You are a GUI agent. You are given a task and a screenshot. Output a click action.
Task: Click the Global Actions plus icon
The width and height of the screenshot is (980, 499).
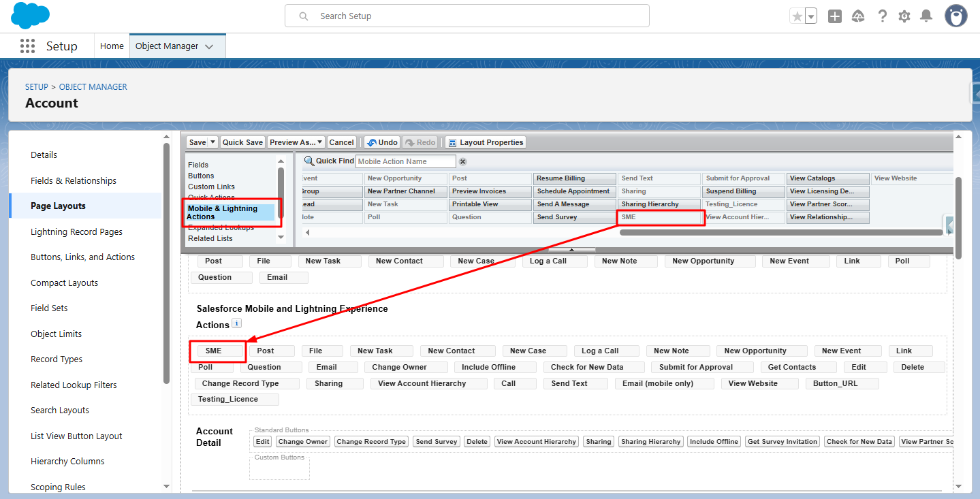coord(835,16)
